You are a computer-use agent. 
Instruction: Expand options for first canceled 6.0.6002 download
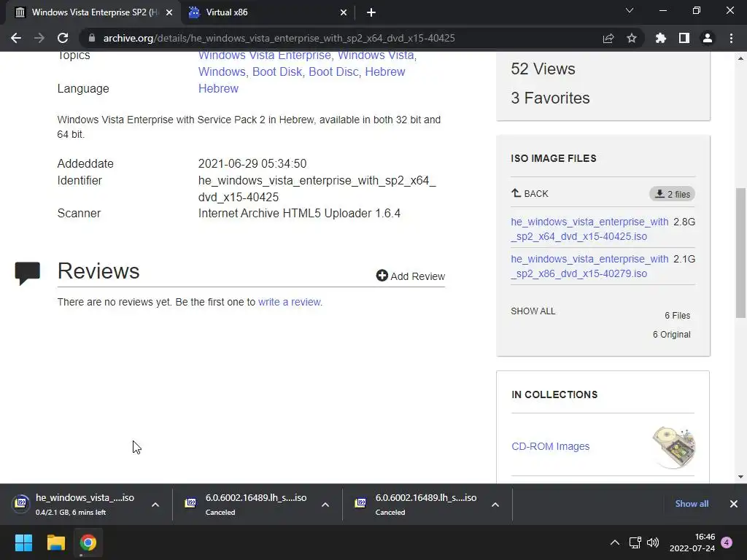point(325,505)
